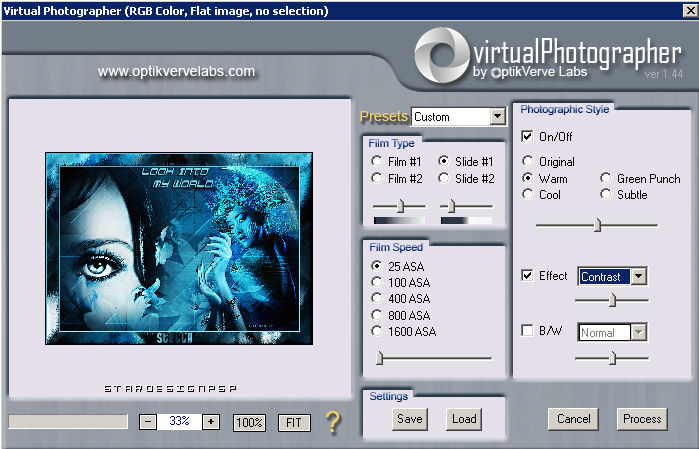Toggle the Effect checkbox
Screen dimensions: 699x449
point(527,276)
